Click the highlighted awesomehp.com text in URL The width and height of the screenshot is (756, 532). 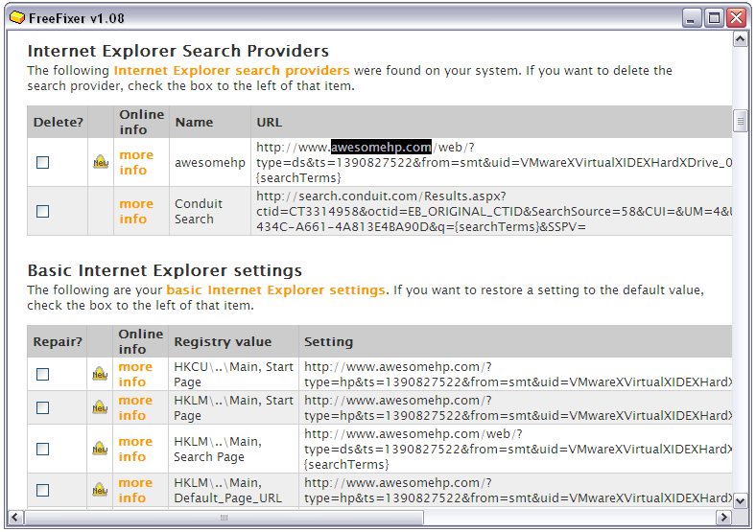point(381,147)
